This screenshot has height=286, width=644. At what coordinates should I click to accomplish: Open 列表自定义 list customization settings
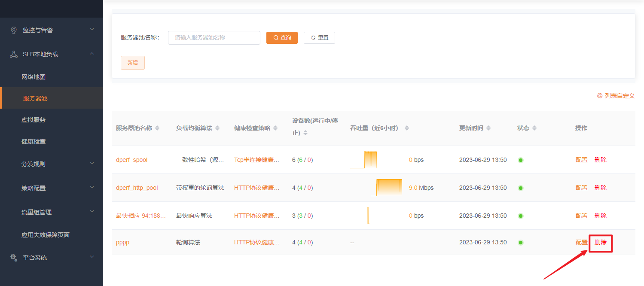(616, 96)
